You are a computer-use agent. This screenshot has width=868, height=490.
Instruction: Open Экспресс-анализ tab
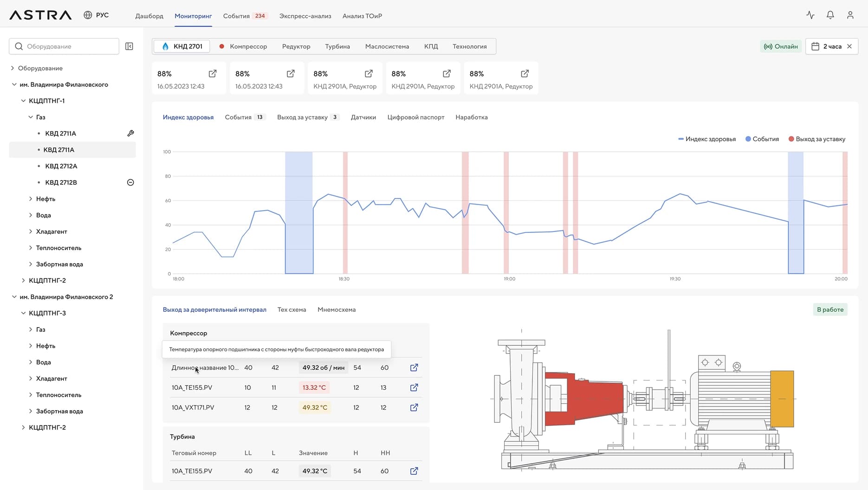(305, 16)
